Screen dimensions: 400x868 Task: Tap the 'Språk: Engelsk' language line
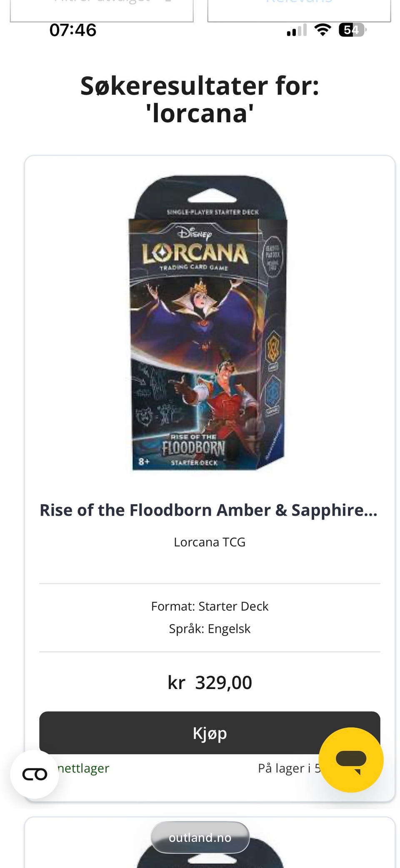pos(210,629)
